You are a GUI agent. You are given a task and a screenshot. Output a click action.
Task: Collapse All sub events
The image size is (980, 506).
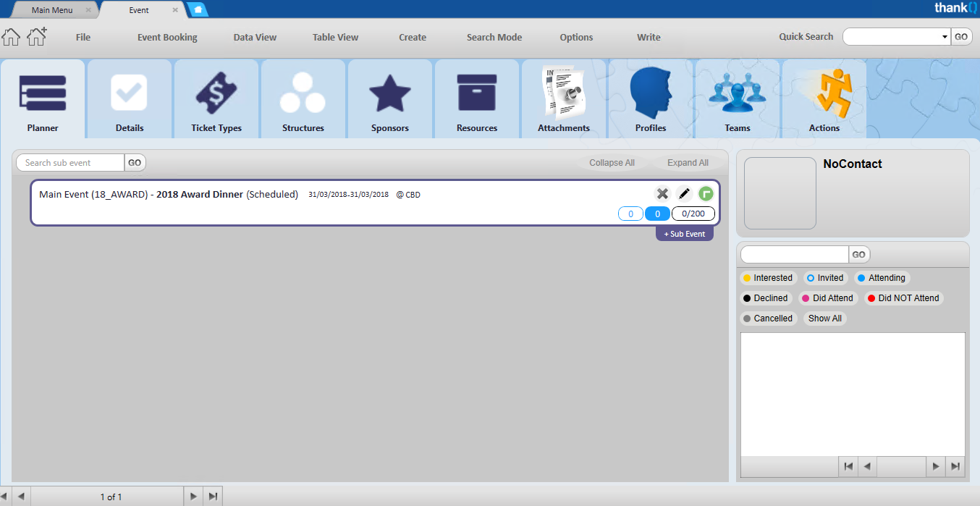pyautogui.click(x=612, y=163)
